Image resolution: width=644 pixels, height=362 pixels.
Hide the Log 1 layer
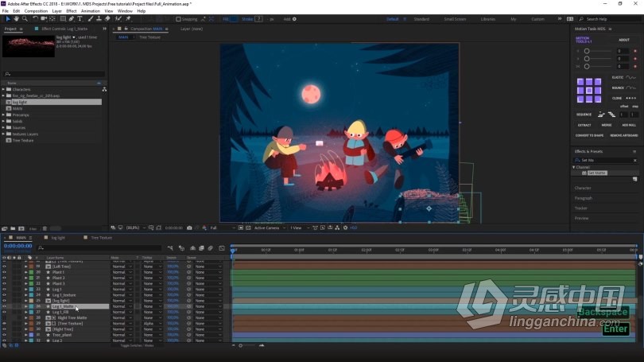(4, 290)
